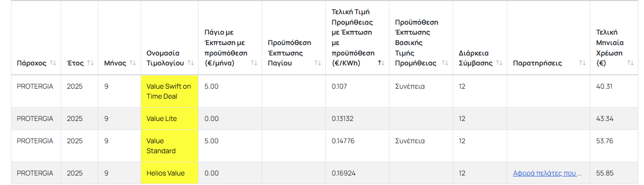Screen dimensions: 644x185
Task: Sort Παρατηρήσεις column with its arrows
Action: coord(582,63)
